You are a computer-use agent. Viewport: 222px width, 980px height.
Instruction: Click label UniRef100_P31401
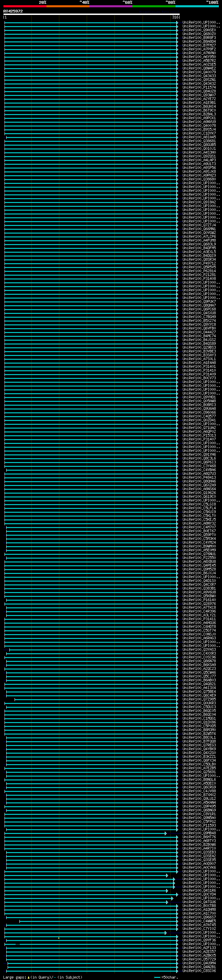pyautogui.click(x=199, y=366)
